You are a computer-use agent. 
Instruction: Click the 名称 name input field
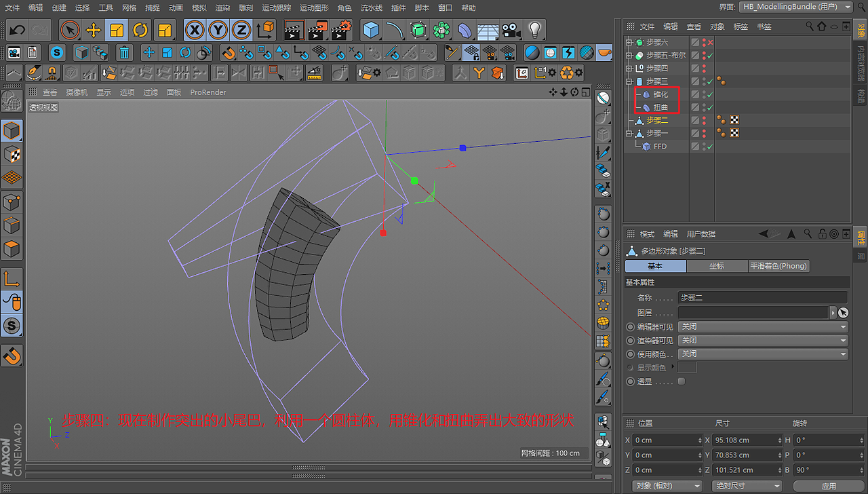click(x=762, y=297)
